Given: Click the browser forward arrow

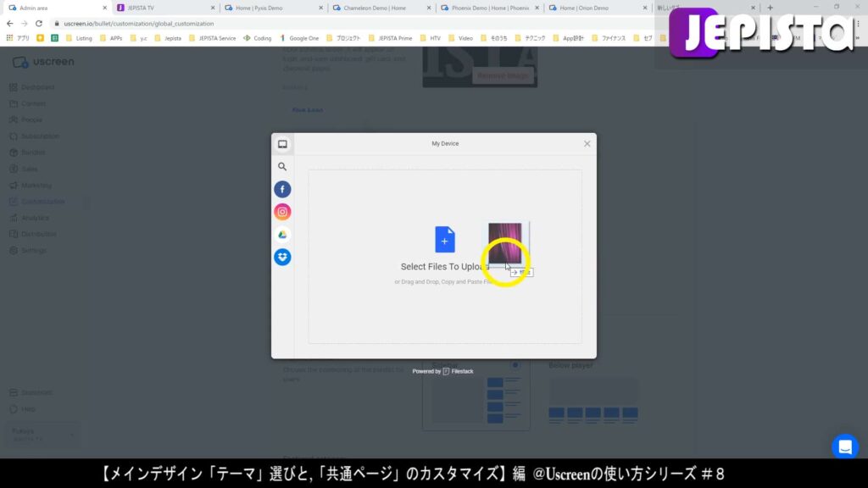Looking at the screenshot, I should click(25, 24).
